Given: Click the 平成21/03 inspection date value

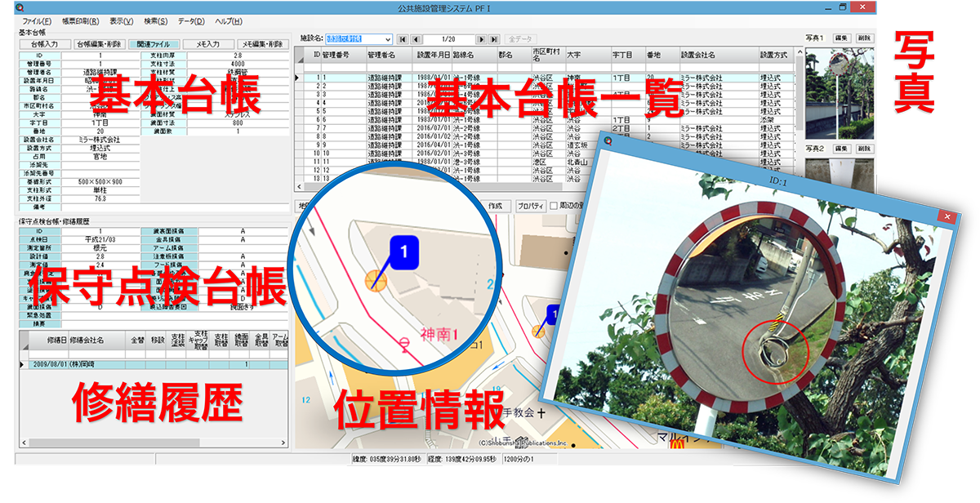Looking at the screenshot, I should pyautogui.click(x=101, y=238).
